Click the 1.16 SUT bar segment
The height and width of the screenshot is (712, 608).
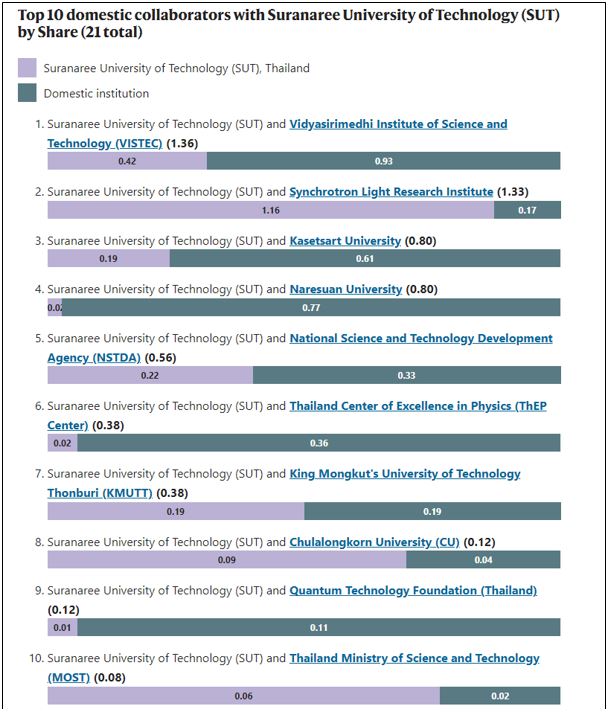[x=271, y=210]
